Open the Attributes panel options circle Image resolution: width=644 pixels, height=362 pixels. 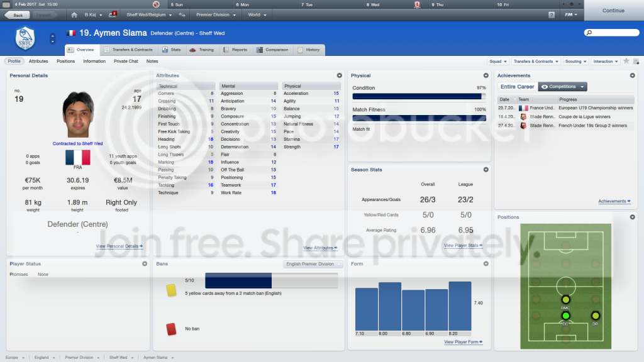tap(339, 75)
